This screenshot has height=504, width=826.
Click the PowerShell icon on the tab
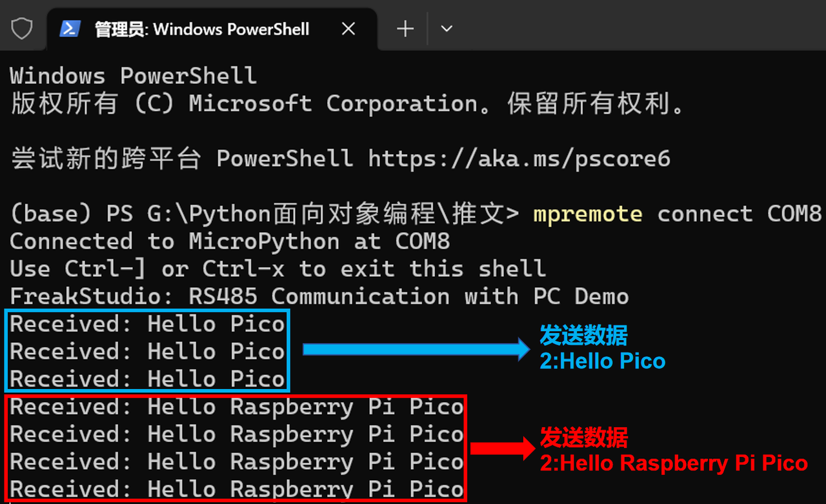click(70, 28)
